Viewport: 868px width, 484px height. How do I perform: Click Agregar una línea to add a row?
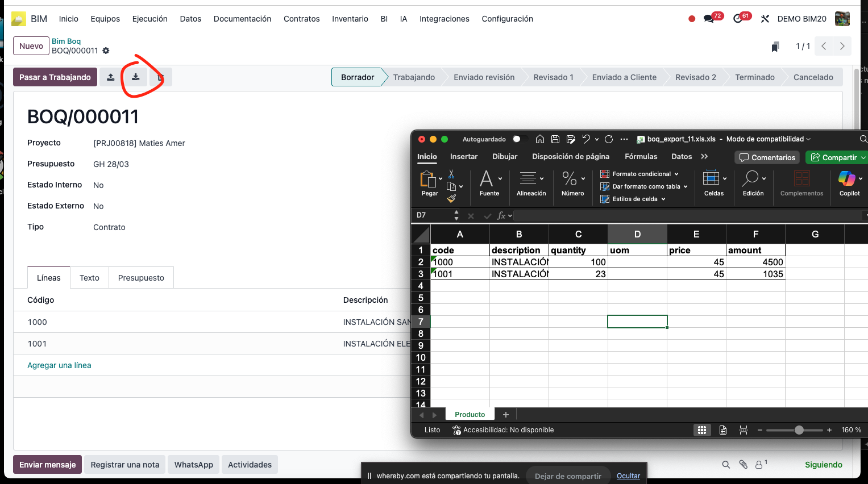click(x=59, y=365)
